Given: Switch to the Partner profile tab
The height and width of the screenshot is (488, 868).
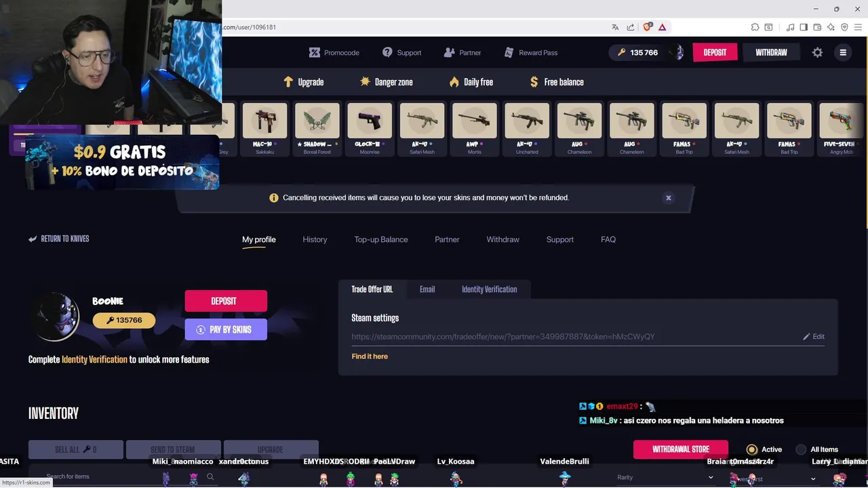Looking at the screenshot, I should (x=447, y=239).
